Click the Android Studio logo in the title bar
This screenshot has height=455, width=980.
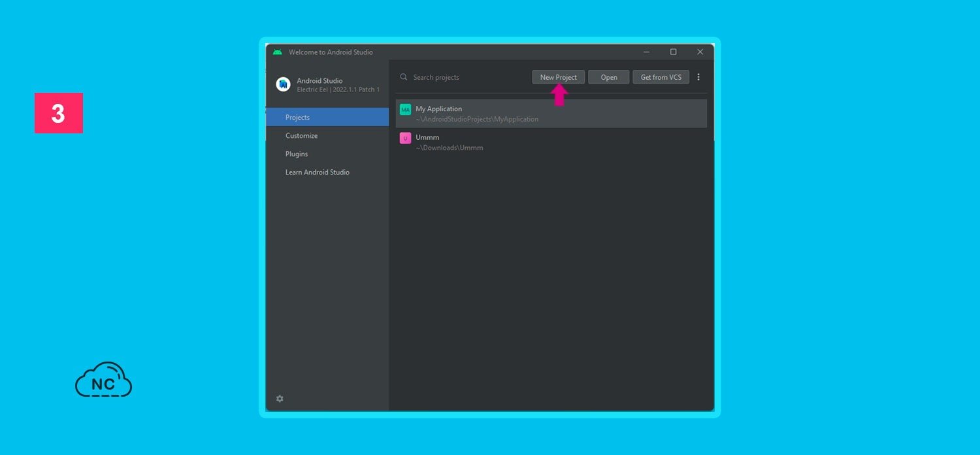pyautogui.click(x=278, y=52)
